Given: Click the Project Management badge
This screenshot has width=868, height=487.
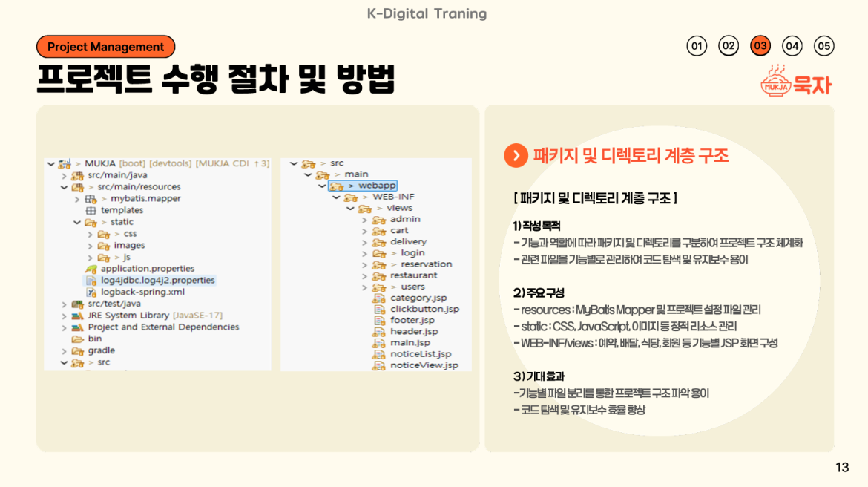Looking at the screenshot, I should coord(106,47).
